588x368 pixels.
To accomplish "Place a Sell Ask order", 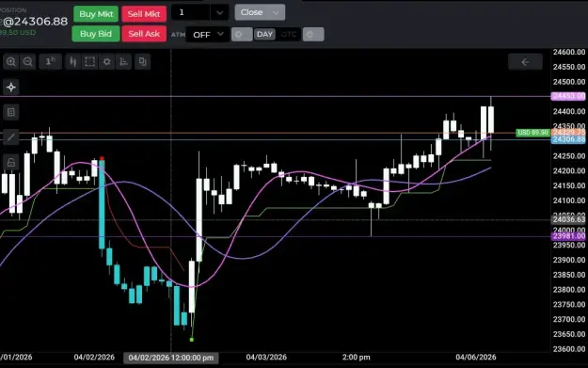I will (144, 34).
